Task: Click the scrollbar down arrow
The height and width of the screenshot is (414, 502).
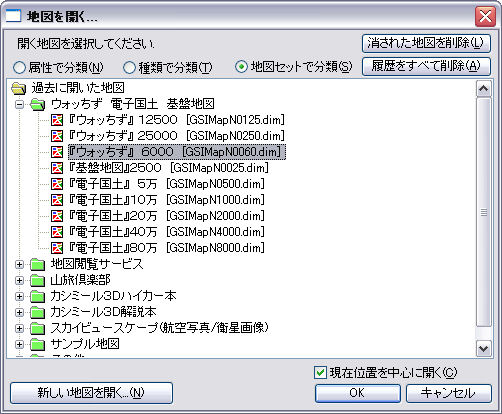Action: pos(484,349)
